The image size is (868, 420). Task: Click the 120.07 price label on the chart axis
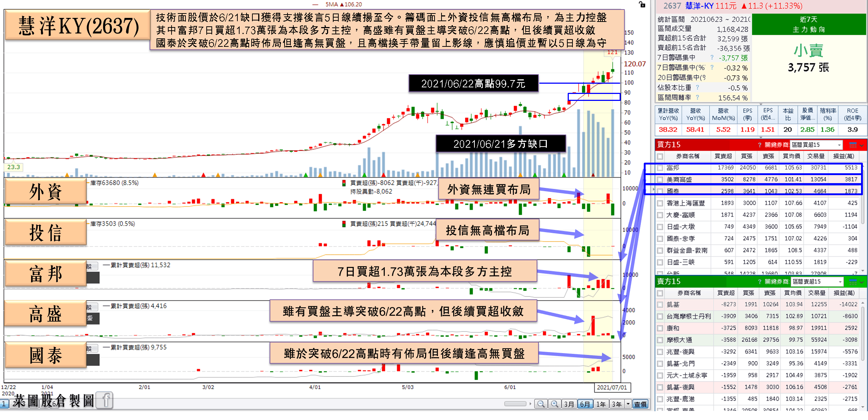pos(635,64)
